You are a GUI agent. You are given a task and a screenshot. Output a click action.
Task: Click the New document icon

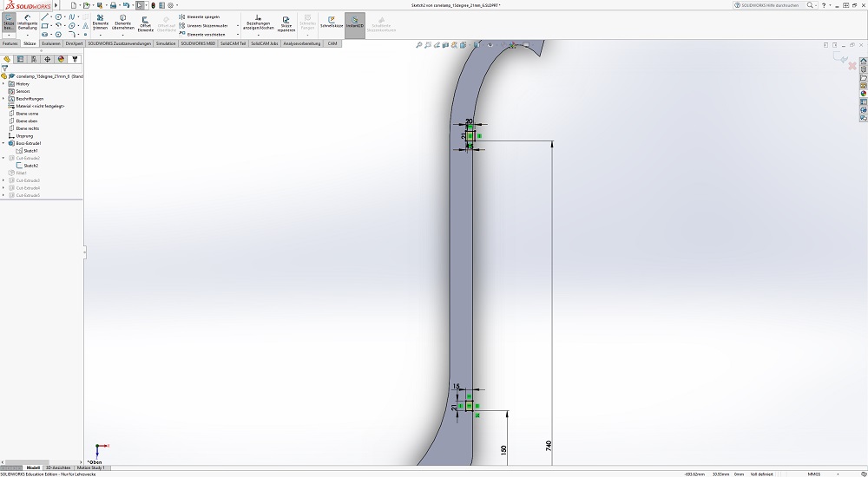[x=73, y=5]
